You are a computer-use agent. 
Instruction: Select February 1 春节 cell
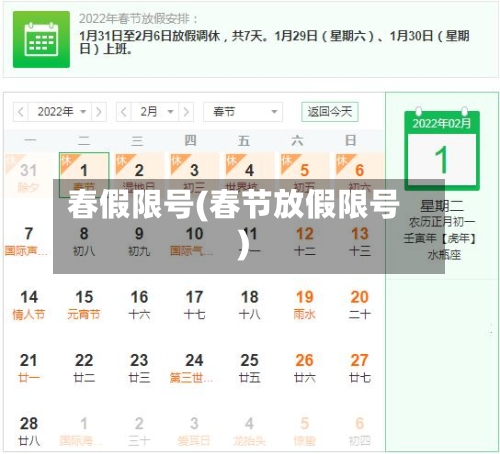(x=84, y=175)
